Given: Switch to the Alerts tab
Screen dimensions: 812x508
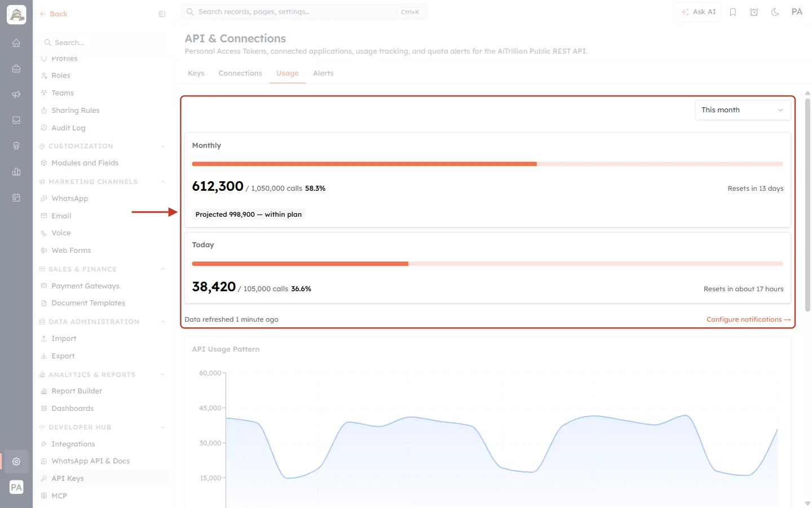Looking at the screenshot, I should [x=323, y=73].
